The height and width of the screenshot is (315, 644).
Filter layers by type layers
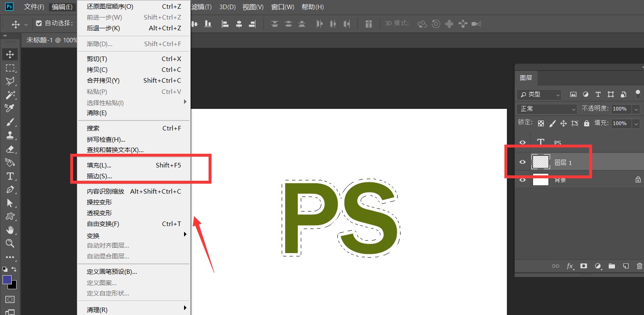point(598,94)
